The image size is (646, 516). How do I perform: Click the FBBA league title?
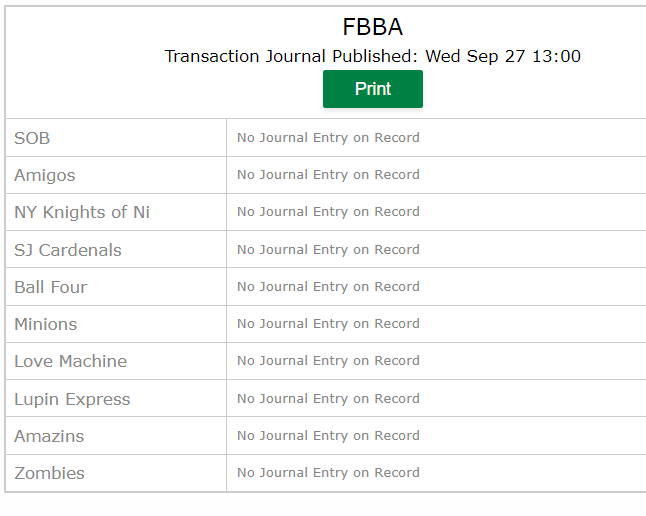[x=372, y=27]
